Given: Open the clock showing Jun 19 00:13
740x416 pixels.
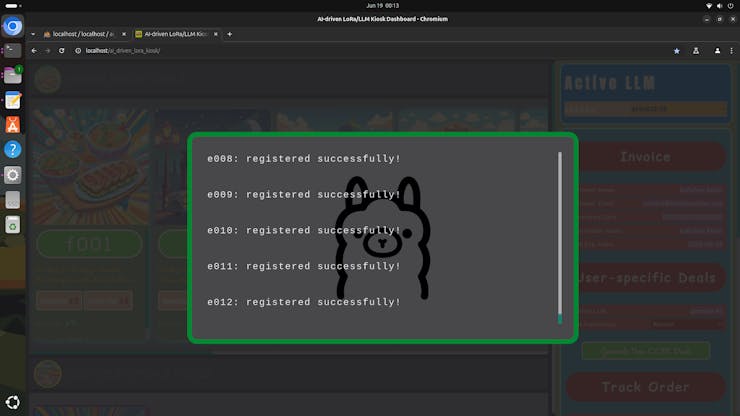Looking at the screenshot, I should 382,6.
